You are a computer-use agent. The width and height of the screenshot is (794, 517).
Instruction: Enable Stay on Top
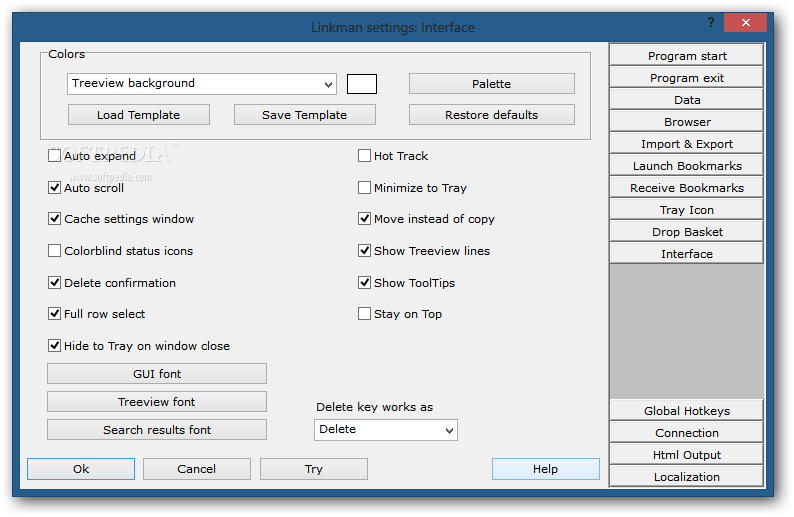click(x=364, y=314)
